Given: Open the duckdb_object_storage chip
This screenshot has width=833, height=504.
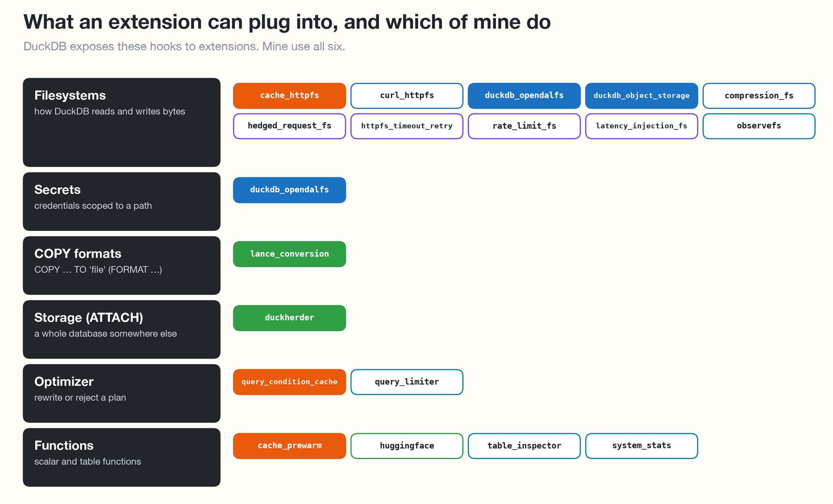Looking at the screenshot, I should [x=641, y=96].
